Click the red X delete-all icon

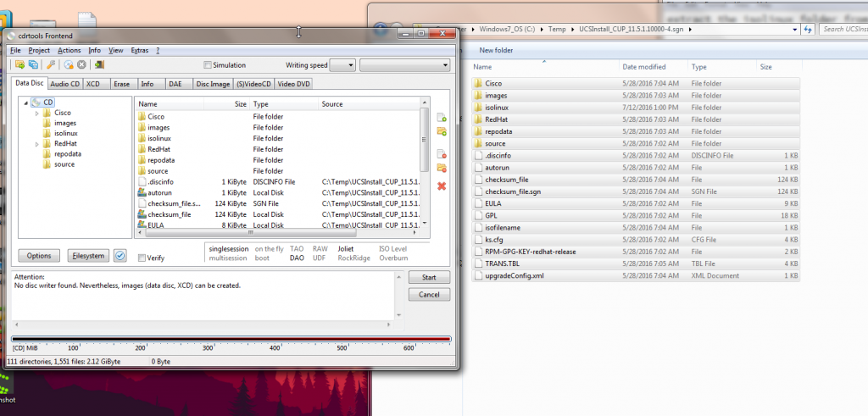tap(441, 186)
